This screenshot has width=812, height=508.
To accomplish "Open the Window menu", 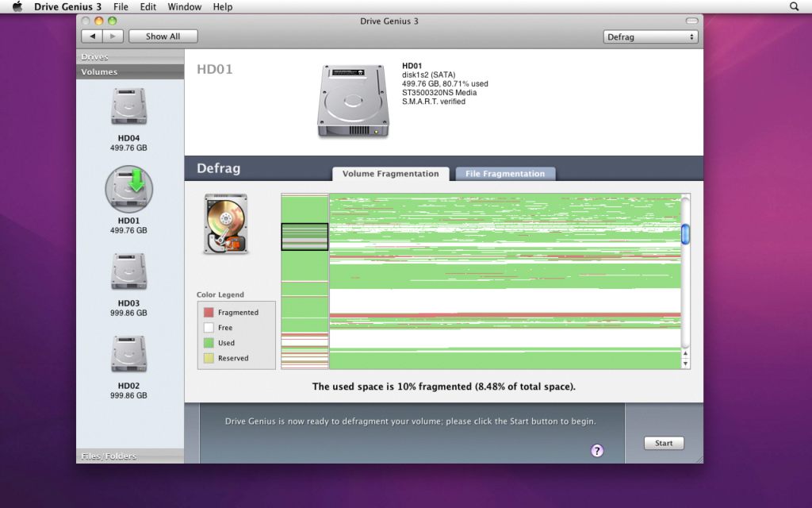I will (184, 6).
